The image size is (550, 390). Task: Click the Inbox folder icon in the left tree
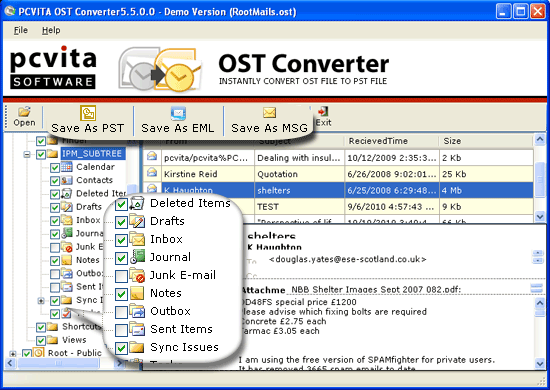click(x=67, y=220)
